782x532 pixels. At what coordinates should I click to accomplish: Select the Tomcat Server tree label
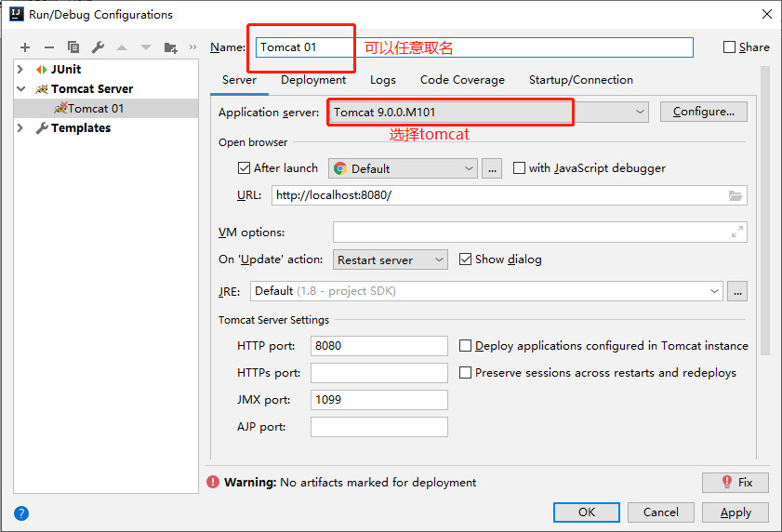tap(92, 89)
